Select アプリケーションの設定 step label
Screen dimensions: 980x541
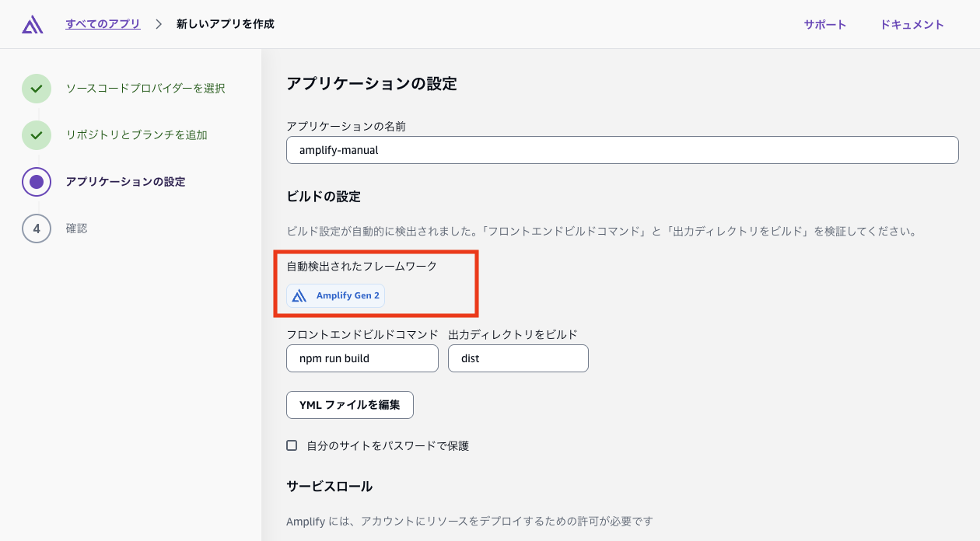pyautogui.click(x=125, y=182)
